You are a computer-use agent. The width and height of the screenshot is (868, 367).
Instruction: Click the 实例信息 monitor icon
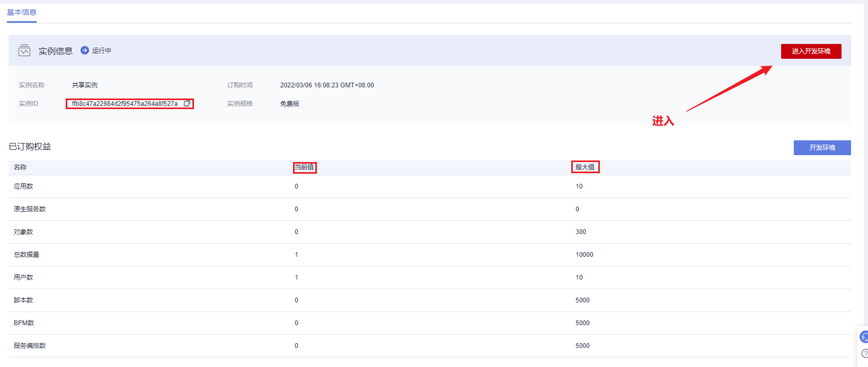click(x=24, y=51)
